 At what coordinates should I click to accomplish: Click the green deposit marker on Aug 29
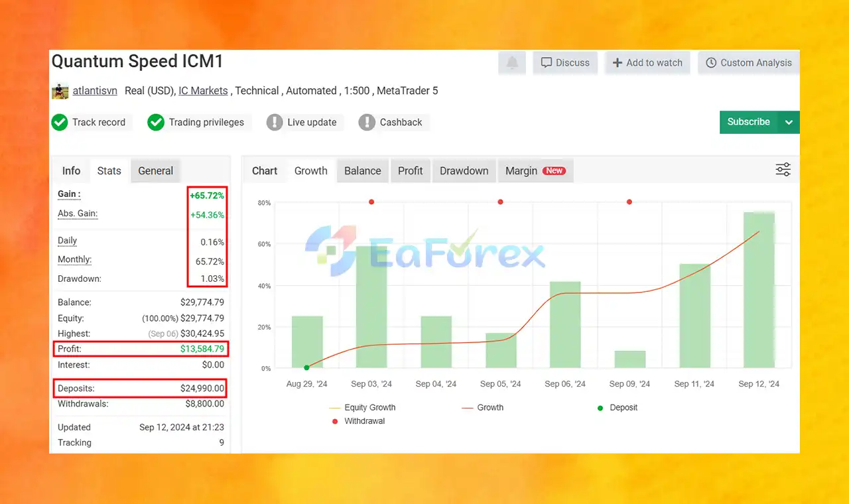pyautogui.click(x=306, y=367)
